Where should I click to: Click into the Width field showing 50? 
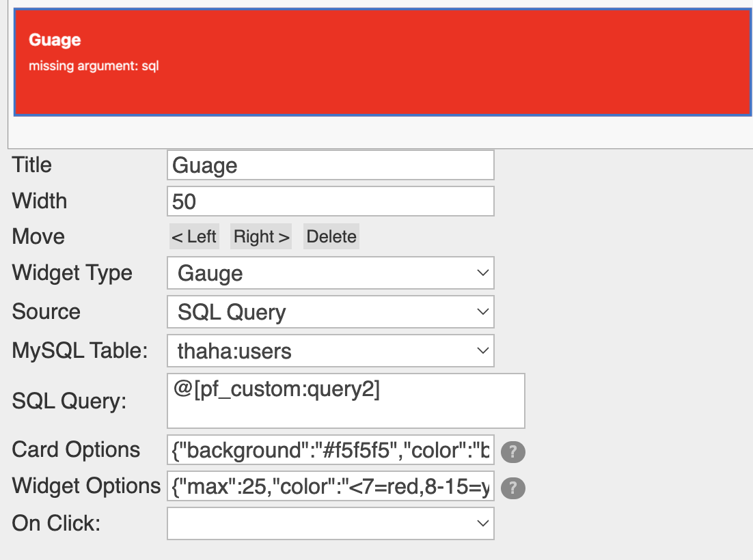tap(330, 201)
